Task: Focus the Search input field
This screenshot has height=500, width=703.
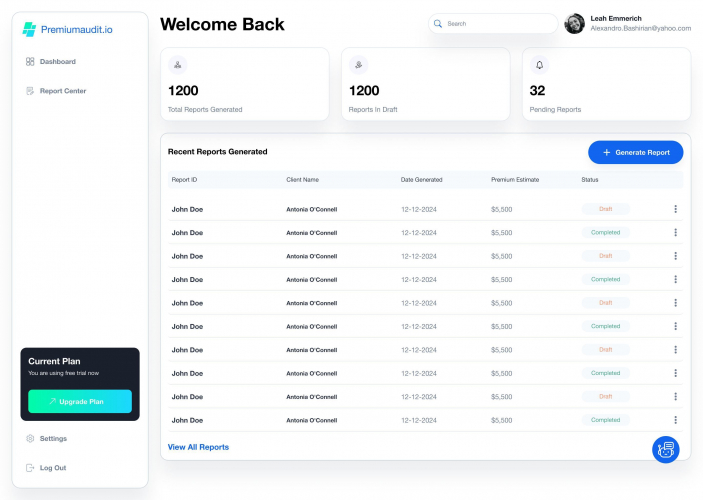Action: (493, 24)
